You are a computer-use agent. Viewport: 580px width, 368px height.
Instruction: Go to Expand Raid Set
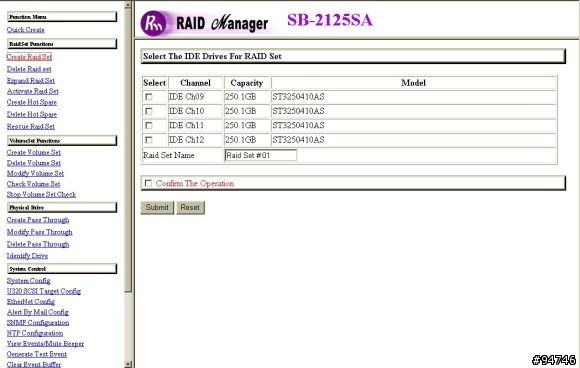pos(31,81)
